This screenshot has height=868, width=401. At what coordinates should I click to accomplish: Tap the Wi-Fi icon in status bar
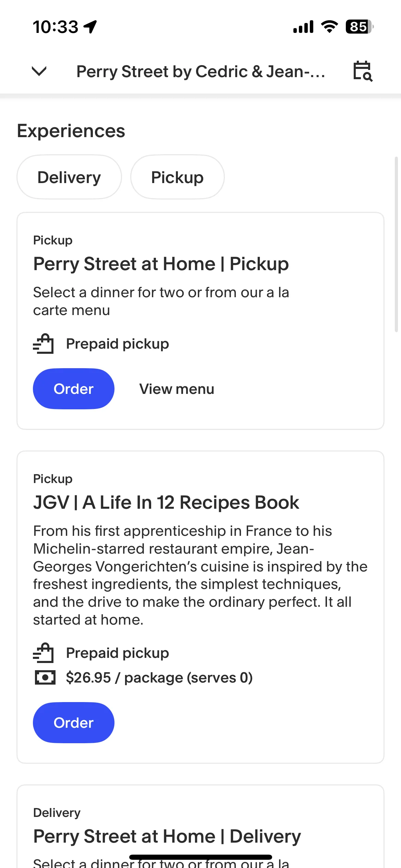pos(329,27)
